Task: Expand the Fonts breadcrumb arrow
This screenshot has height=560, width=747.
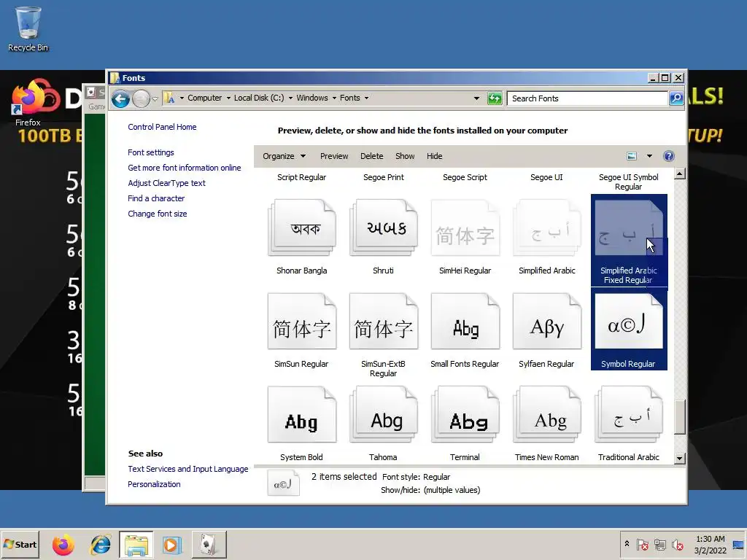Action: (366, 98)
